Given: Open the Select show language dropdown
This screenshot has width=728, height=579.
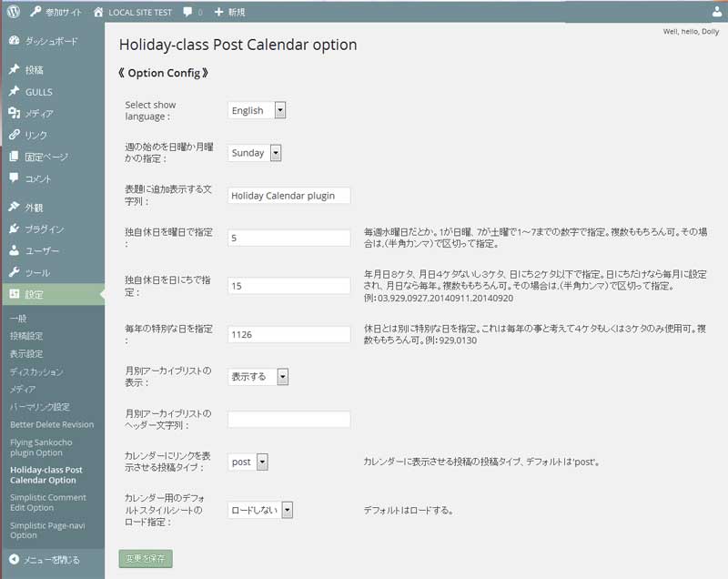Looking at the screenshot, I should tap(257, 110).
